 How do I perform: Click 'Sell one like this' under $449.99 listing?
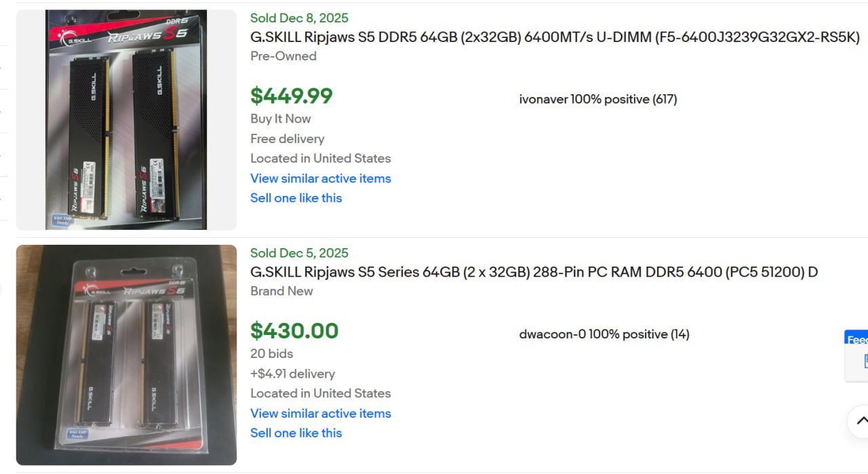pyautogui.click(x=296, y=198)
